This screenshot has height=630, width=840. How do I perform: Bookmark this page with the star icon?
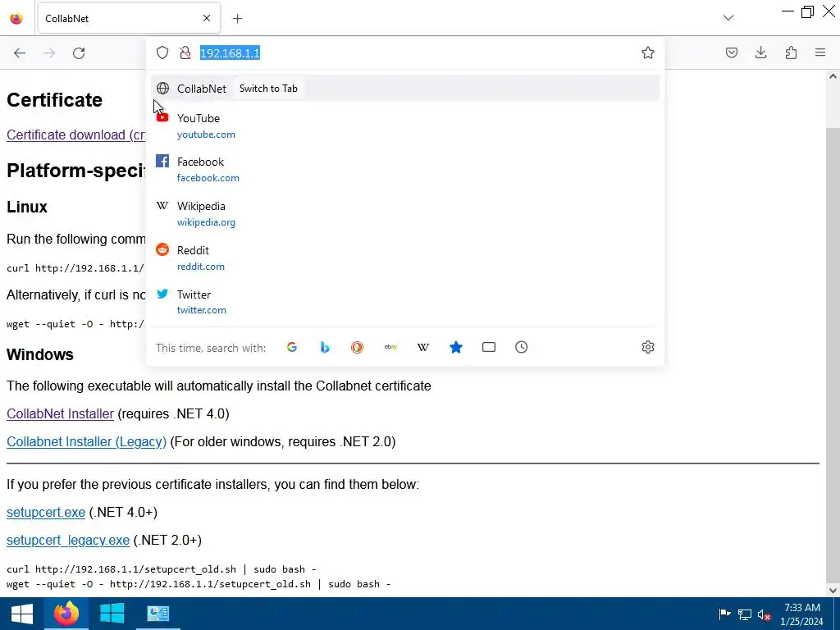(648, 52)
